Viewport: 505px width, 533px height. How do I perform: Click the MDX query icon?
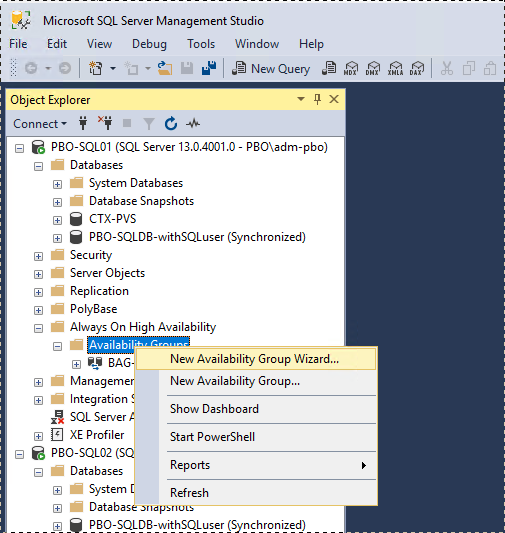pos(351,68)
